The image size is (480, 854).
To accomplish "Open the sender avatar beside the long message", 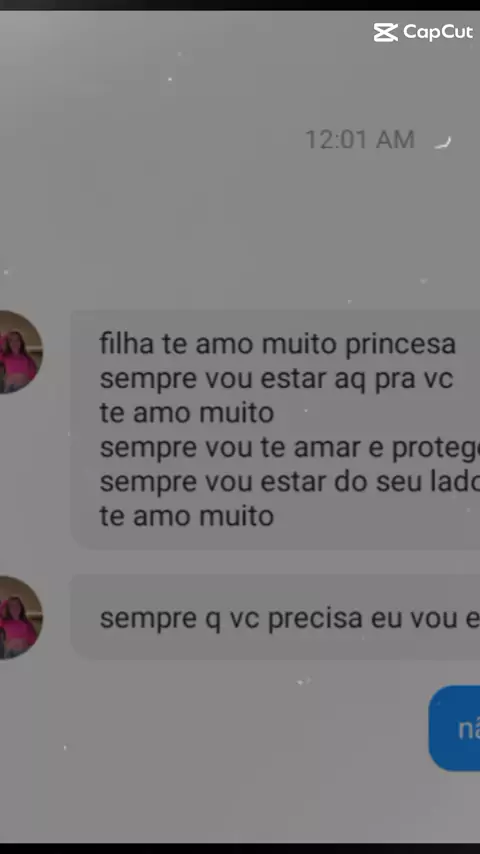I will pyautogui.click(x=21, y=352).
